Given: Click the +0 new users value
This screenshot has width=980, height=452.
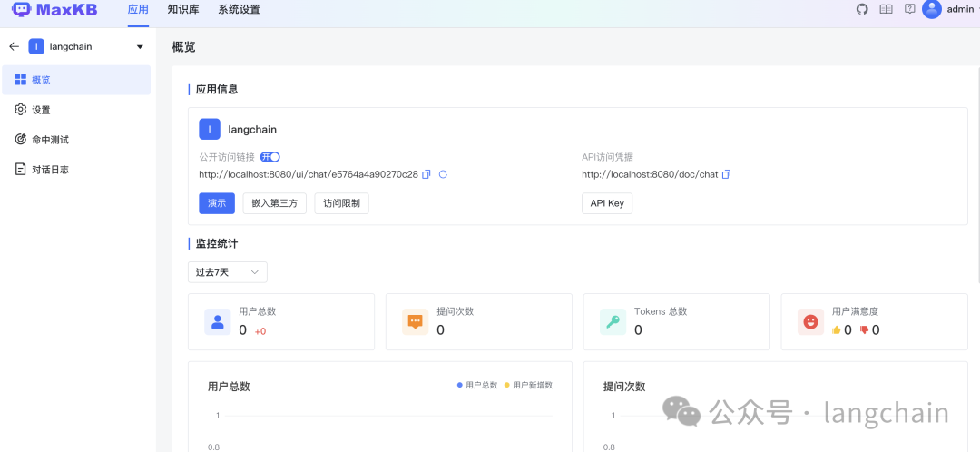Looking at the screenshot, I should click(x=260, y=331).
